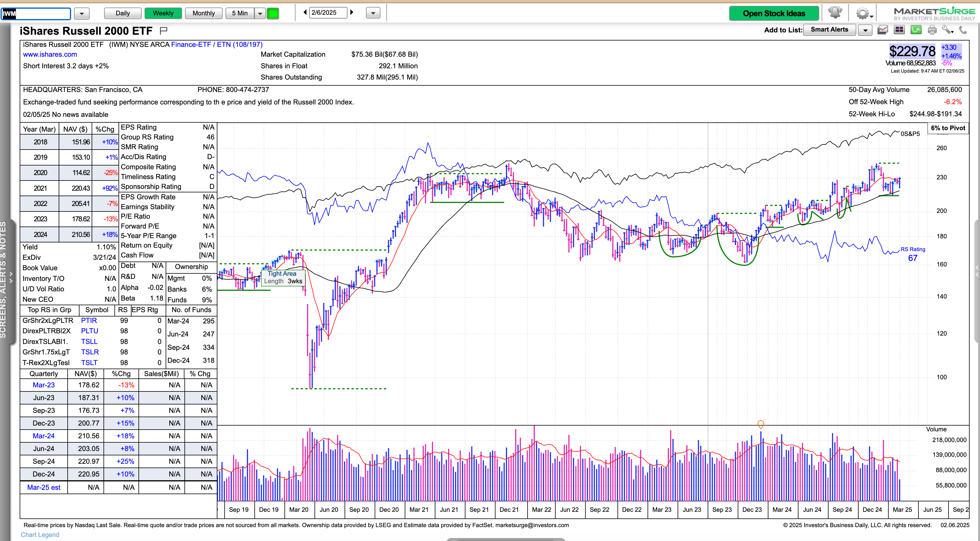Flag the iShares Russell 2000 ETF
The image size is (980, 541).
[164, 30]
